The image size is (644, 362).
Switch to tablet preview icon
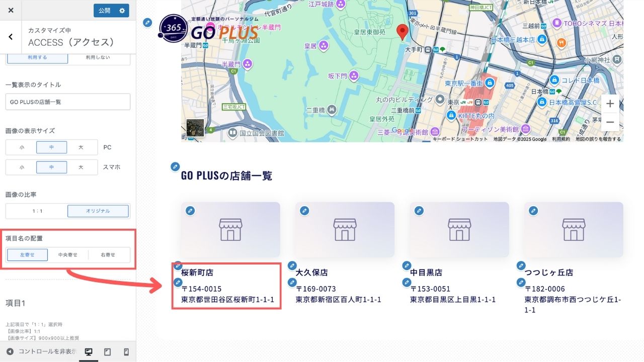(x=107, y=351)
